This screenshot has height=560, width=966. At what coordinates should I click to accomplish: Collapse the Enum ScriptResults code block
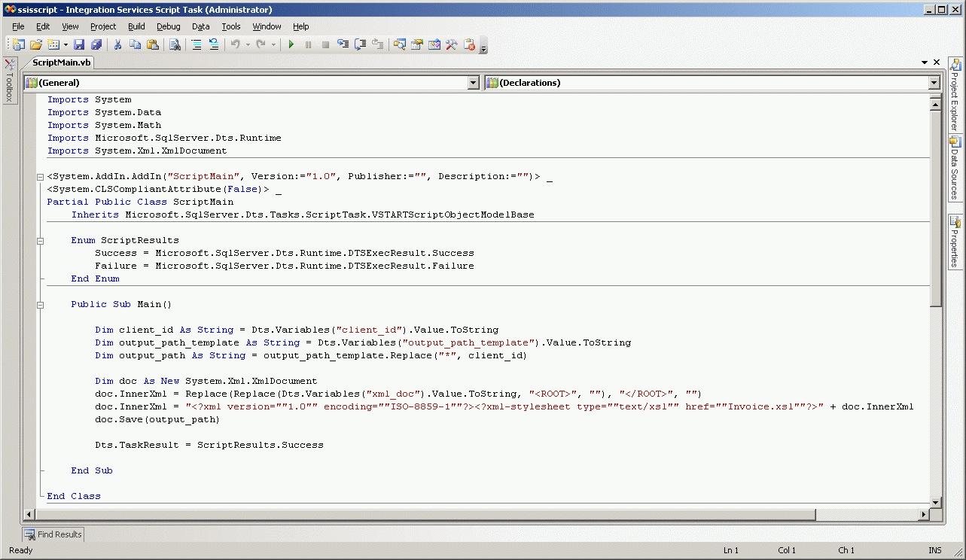pyautogui.click(x=40, y=241)
